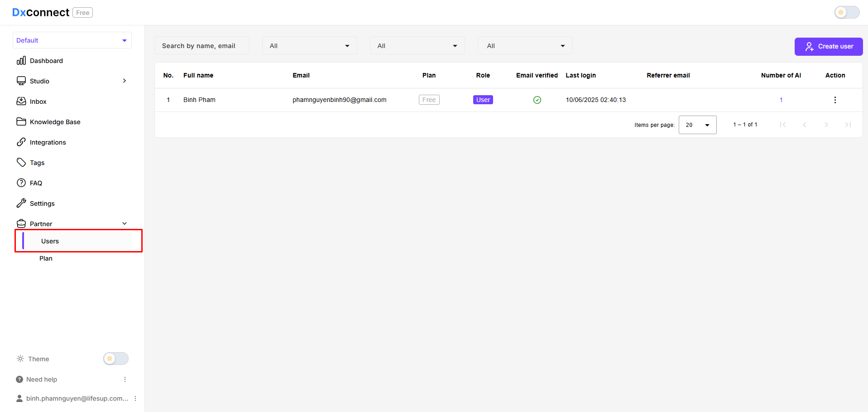Click the Search by name, email field
This screenshot has width=868, height=412.
pos(201,46)
